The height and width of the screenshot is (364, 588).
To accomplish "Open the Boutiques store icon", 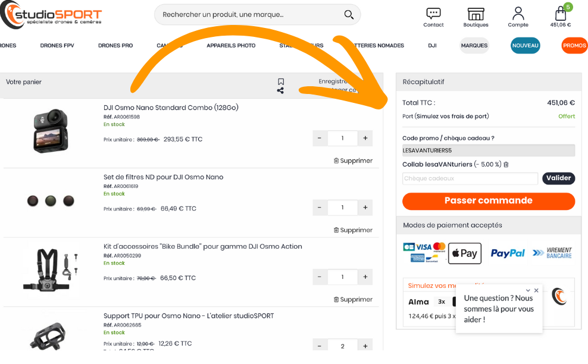I will [x=476, y=14].
